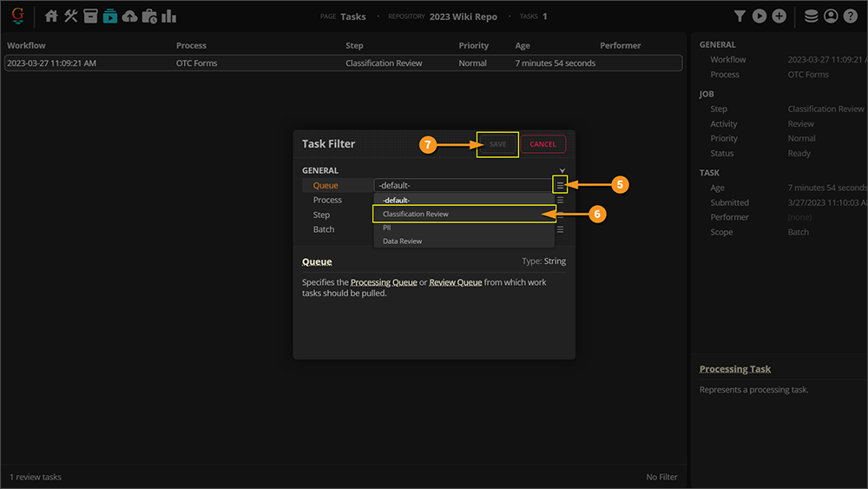Open the user profile icon

click(x=831, y=16)
